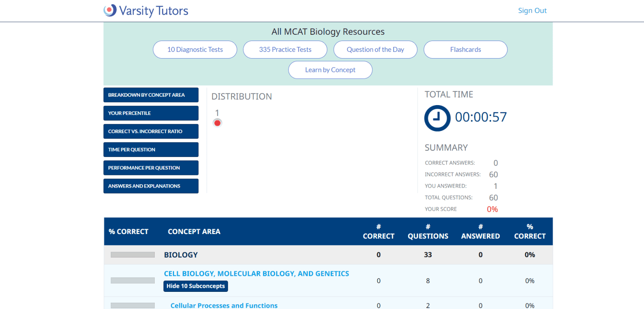Expand the BIOLOGY concept area row
Viewport: 644px width, 309px height.
(181, 255)
